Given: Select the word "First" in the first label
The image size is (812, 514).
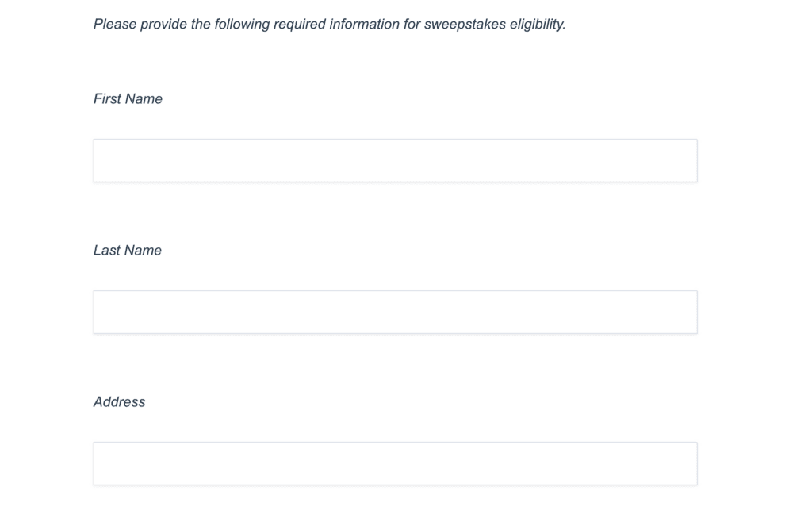Looking at the screenshot, I should pyautogui.click(x=107, y=98).
